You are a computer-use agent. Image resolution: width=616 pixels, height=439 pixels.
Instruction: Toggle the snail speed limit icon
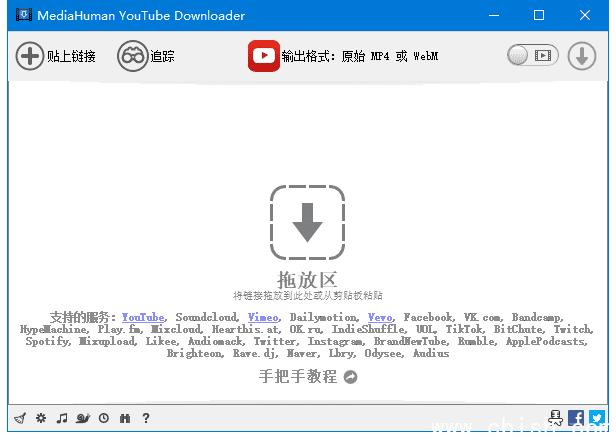click(83, 418)
